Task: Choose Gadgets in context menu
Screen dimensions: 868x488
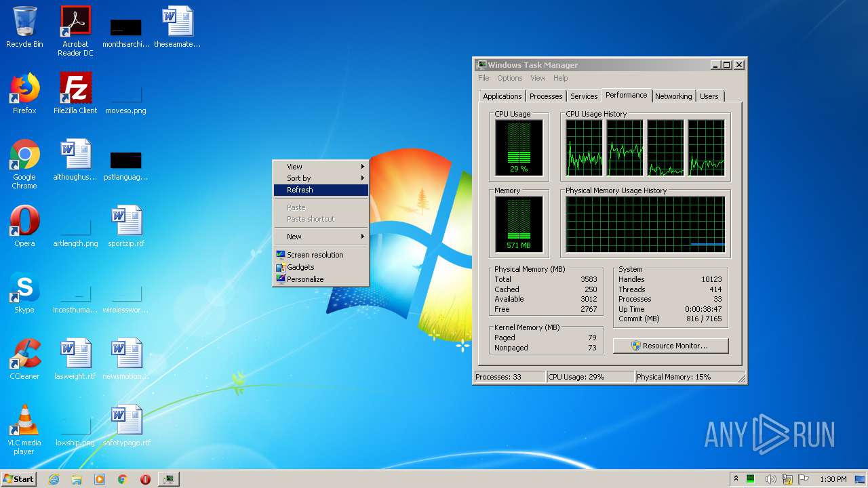Action: 321,267
